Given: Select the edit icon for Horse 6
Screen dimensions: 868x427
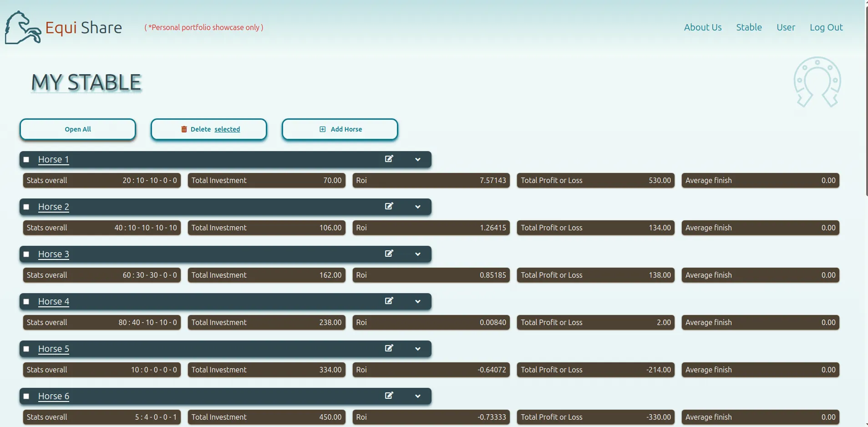Looking at the screenshot, I should coord(389,396).
